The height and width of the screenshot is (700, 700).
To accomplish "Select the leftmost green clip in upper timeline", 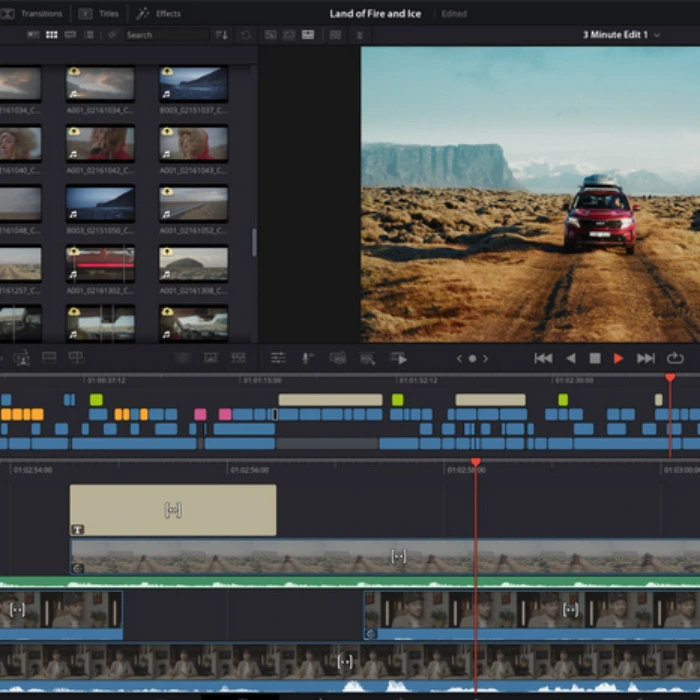I will point(96,400).
